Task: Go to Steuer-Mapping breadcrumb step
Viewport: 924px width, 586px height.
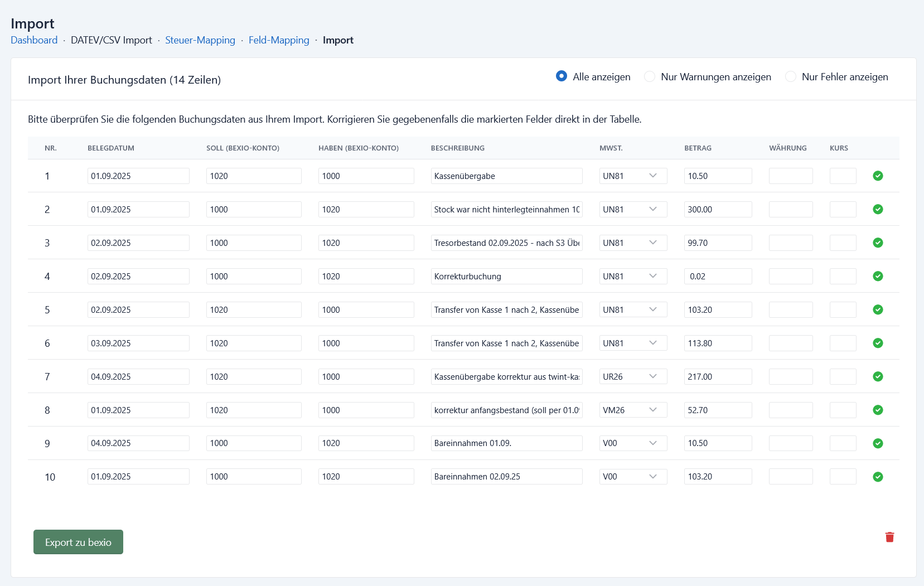Action: coord(200,40)
